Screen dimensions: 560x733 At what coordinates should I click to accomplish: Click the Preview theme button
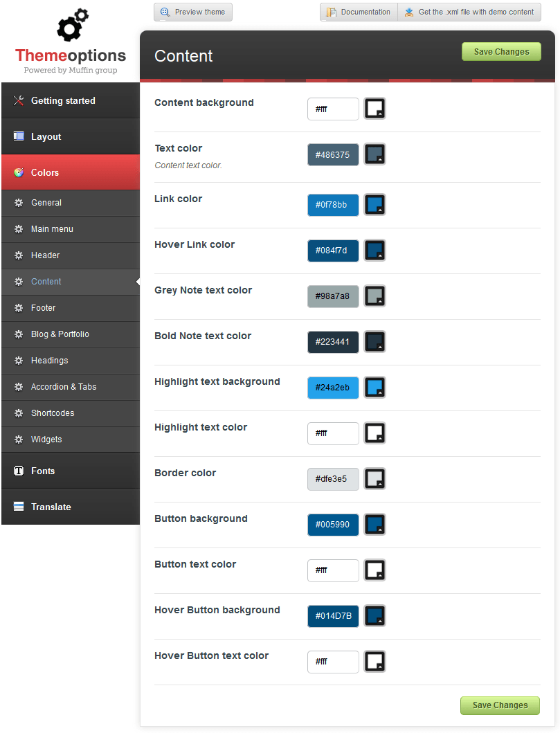193,12
